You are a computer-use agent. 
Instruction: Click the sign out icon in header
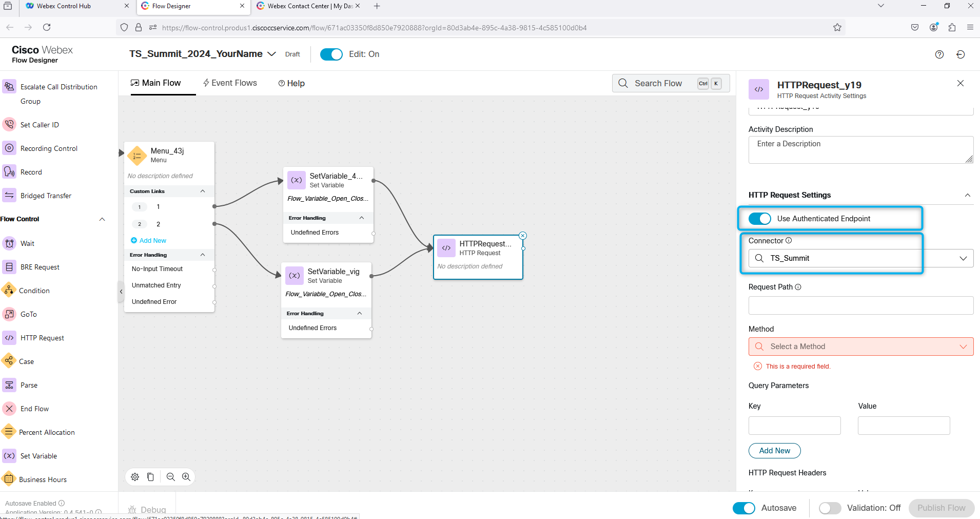961,54
